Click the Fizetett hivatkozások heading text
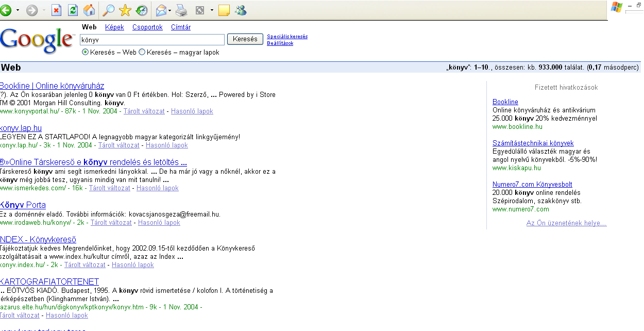The width and height of the screenshot is (644, 331). (566, 88)
